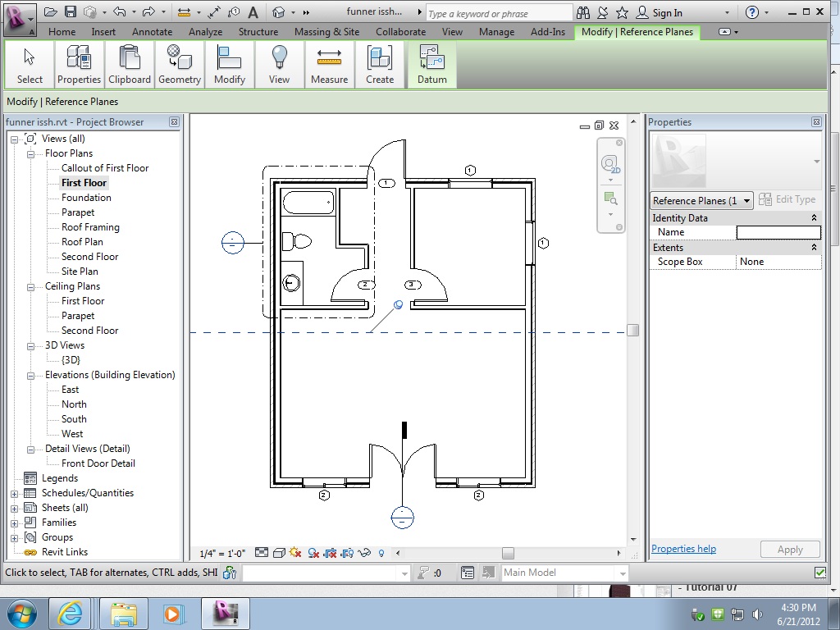The width and height of the screenshot is (840, 630).
Task: Open the Clipboard ribbon panel
Action: [x=129, y=65]
